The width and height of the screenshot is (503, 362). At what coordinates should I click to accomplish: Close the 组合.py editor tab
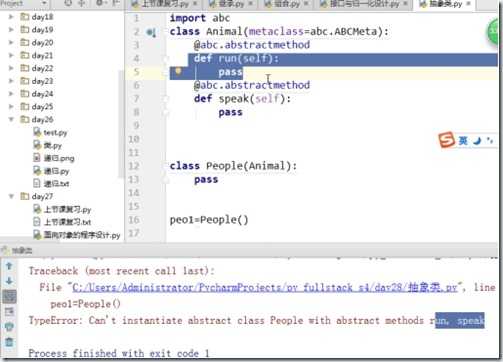pos(305,4)
